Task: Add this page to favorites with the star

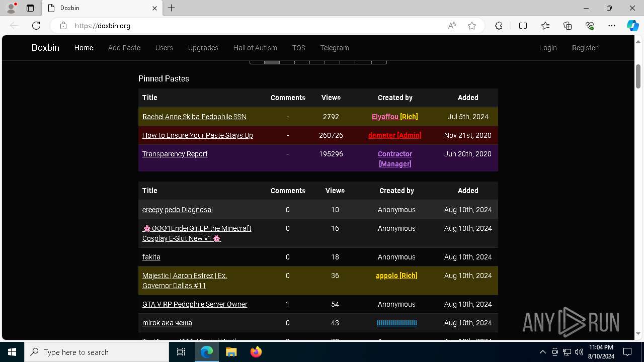Action: [x=472, y=26]
